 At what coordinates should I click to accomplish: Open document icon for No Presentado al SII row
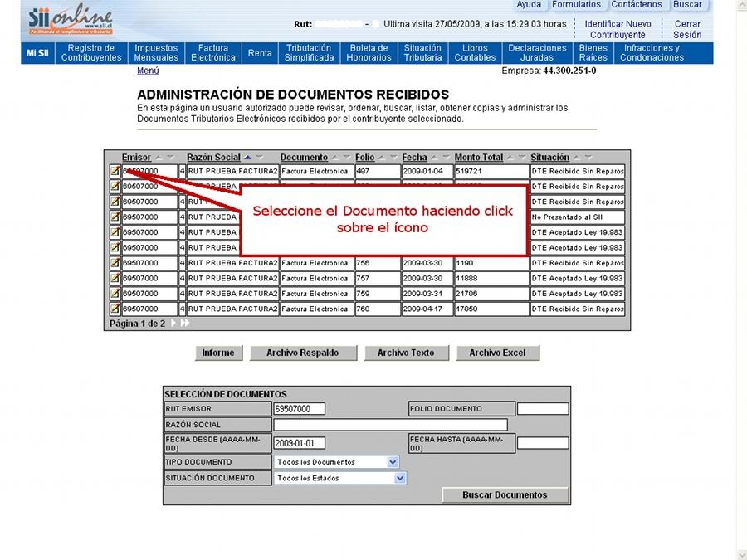115,217
